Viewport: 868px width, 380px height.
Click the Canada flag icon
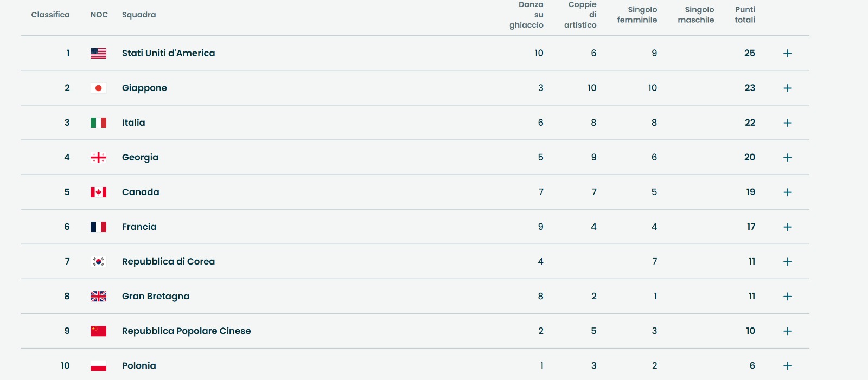click(98, 192)
